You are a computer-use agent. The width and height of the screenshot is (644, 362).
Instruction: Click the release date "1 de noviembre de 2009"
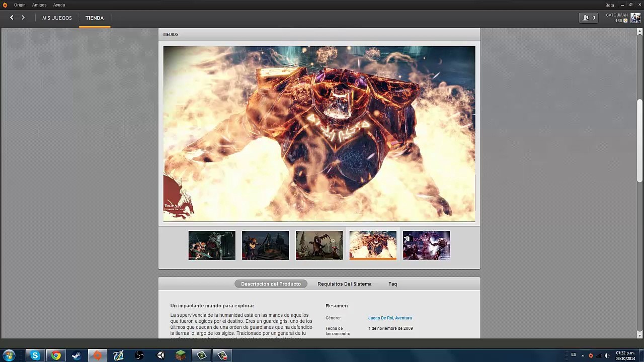click(390, 328)
